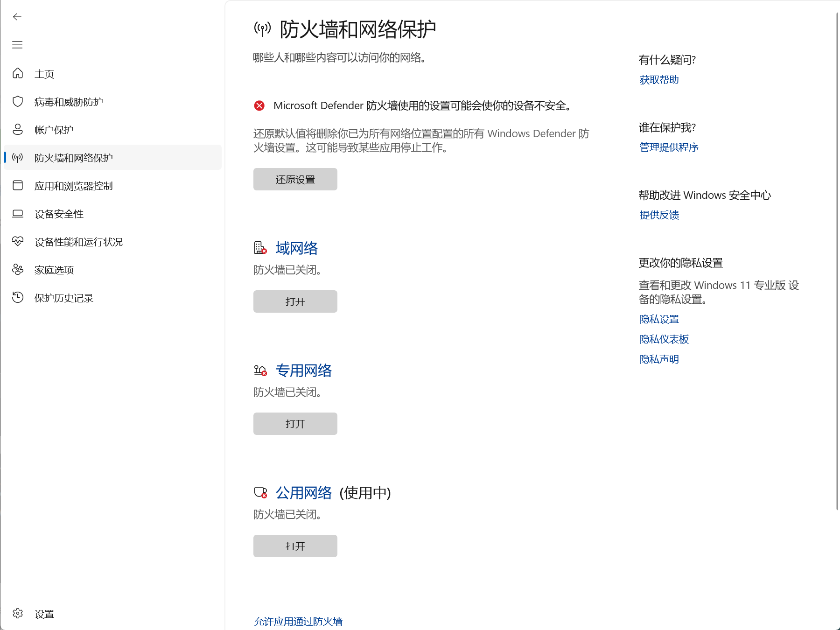Click the 隐私声明 link
The width and height of the screenshot is (840, 630).
pyautogui.click(x=659, y=359)
